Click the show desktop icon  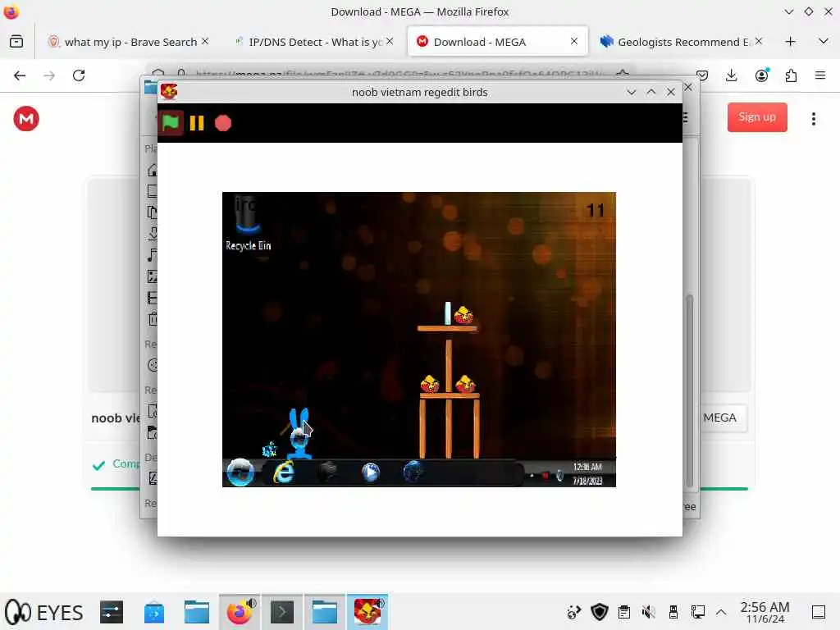[818, 611]
